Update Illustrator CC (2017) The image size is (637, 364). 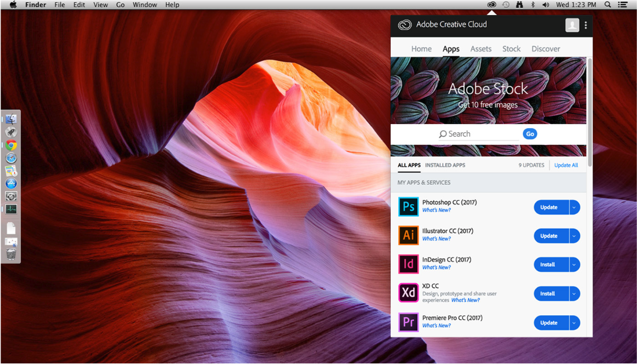(x=549, y=236)
